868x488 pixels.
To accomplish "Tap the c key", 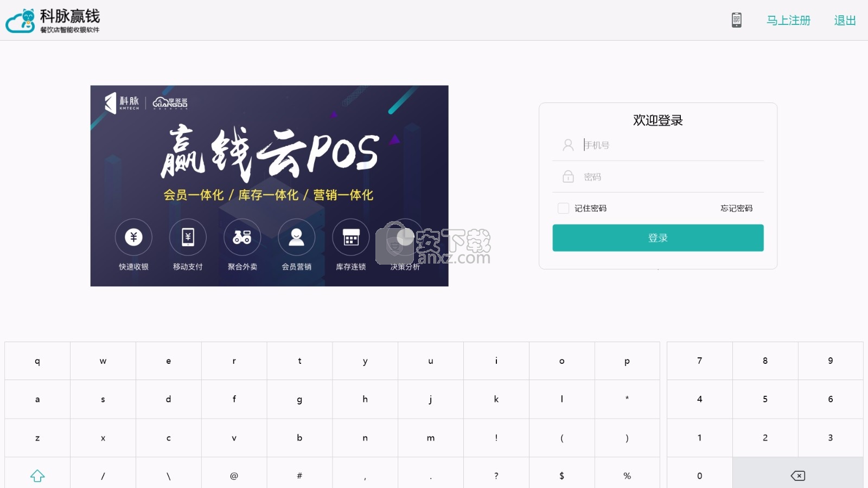I will click(169, 438).
